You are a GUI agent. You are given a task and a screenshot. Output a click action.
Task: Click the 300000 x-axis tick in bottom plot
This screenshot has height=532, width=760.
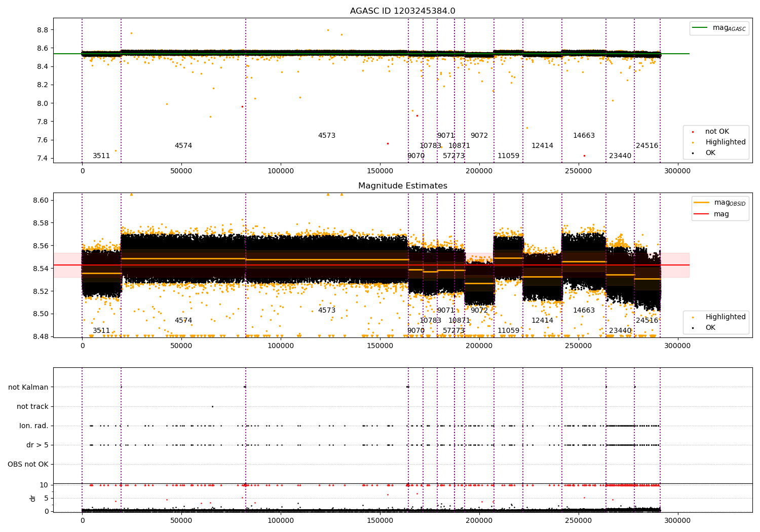point(677,520)
